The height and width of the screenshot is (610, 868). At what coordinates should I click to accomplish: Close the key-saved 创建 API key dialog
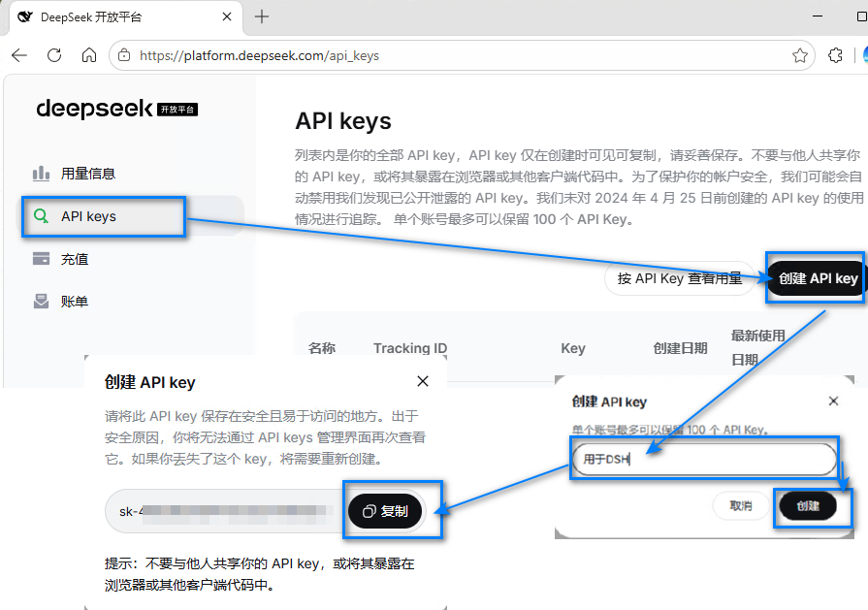[423, 381]
